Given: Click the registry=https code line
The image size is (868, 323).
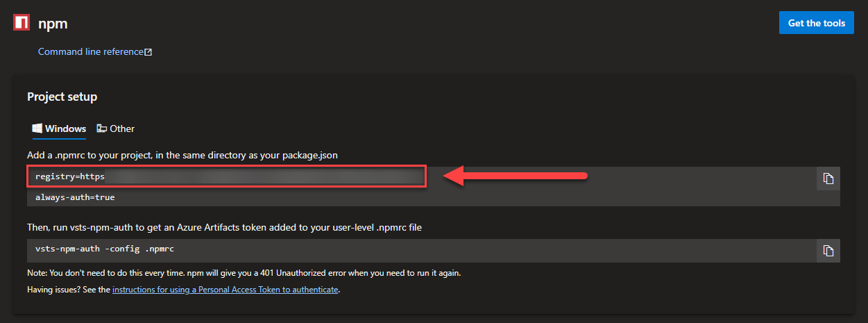Looking at the screenshot, I should [x=69, y=176].
